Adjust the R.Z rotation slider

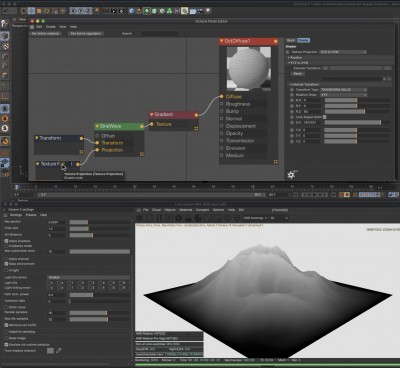(x=357, y=112)
